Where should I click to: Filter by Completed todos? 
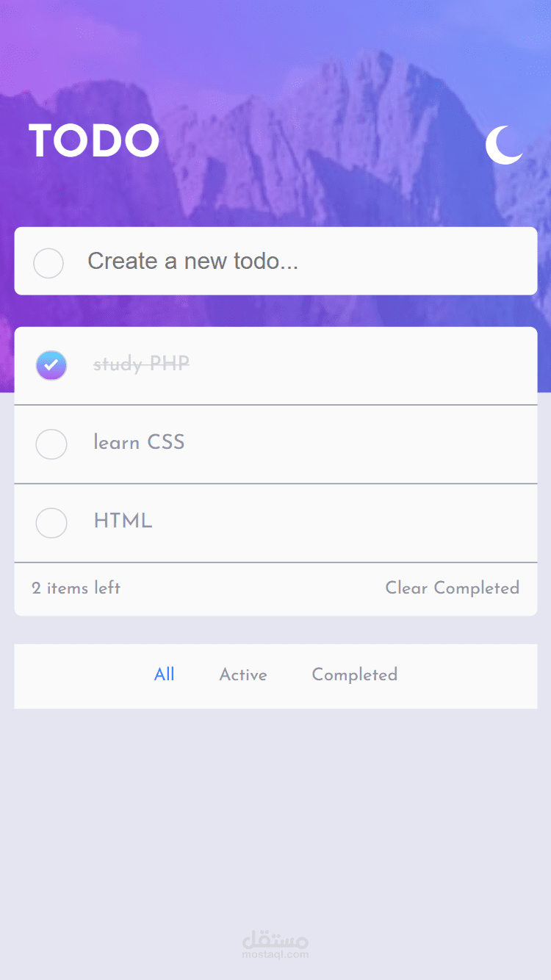[x=355, y=674]
